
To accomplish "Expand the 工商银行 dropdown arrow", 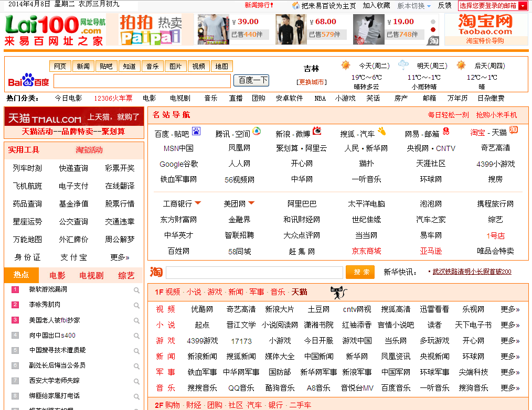I will click(198, 203).
